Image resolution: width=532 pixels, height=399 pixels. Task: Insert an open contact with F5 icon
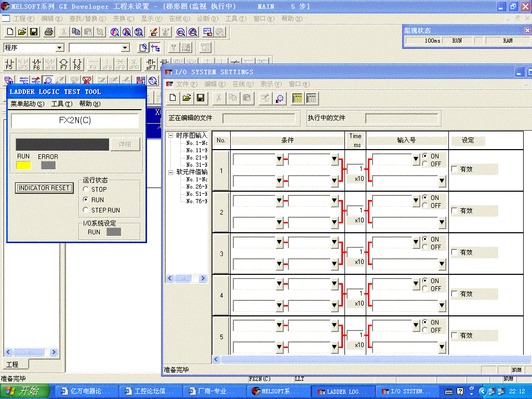pyautogui.click(x=9, y=64)
